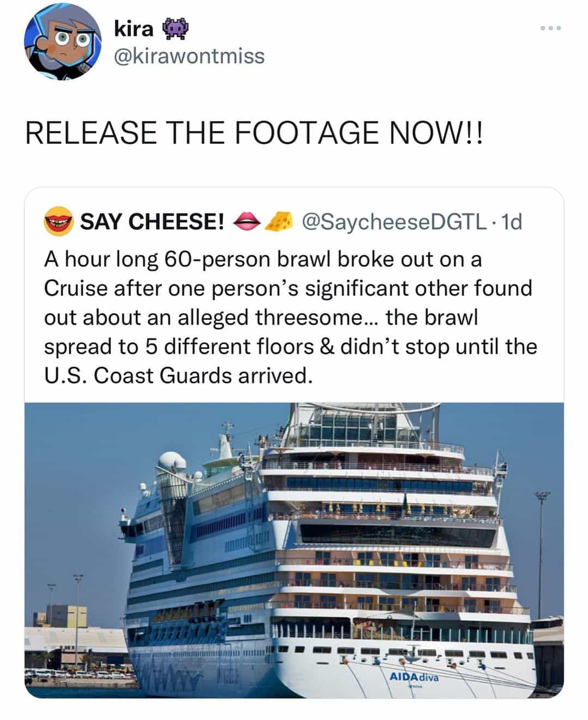Click 'U.S. Coast Guards arrived.' text

pos(179,375)
